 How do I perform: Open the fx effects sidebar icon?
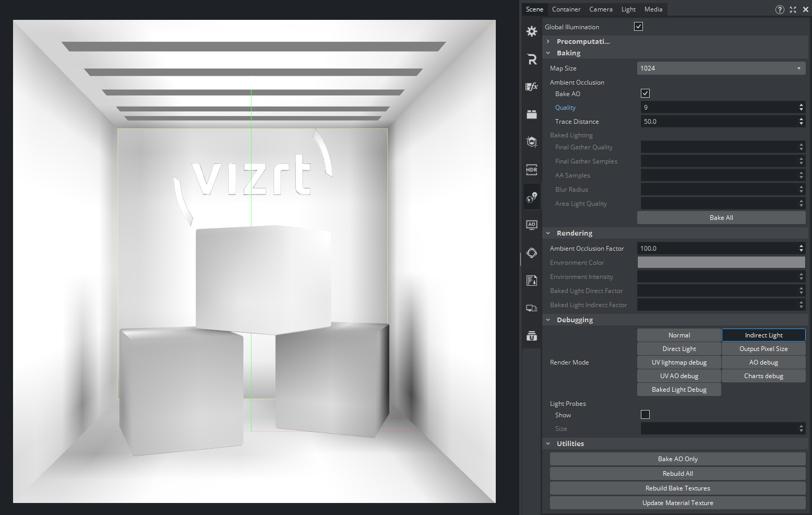pos(531,87)
